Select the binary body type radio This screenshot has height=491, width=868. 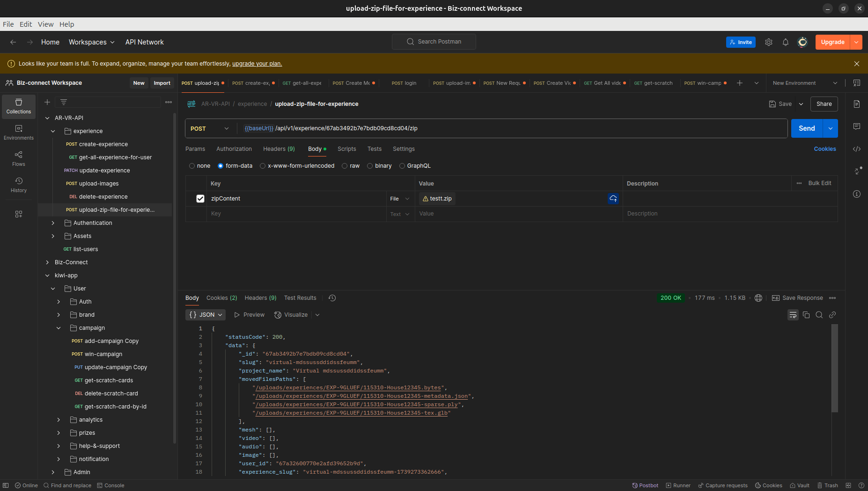370,166
